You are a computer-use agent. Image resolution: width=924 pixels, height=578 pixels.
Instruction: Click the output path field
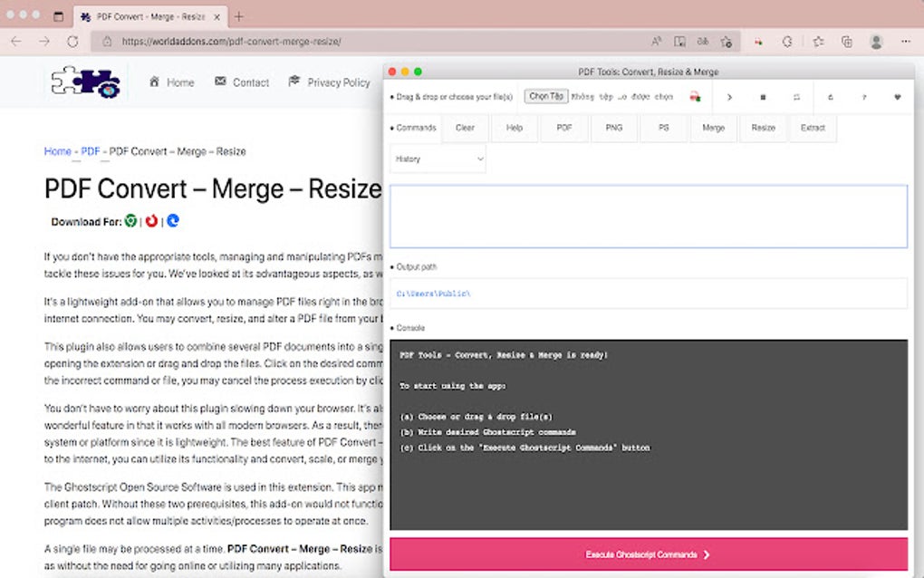click(649, 294)
